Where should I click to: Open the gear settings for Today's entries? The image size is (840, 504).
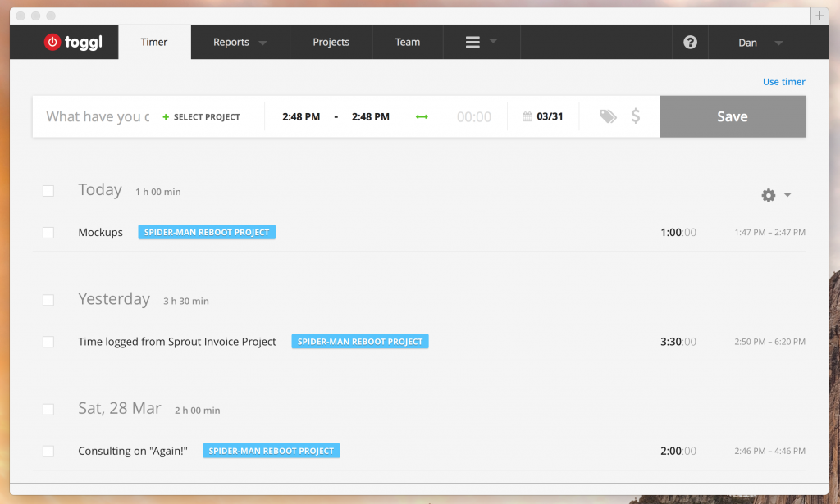point(768,195)
